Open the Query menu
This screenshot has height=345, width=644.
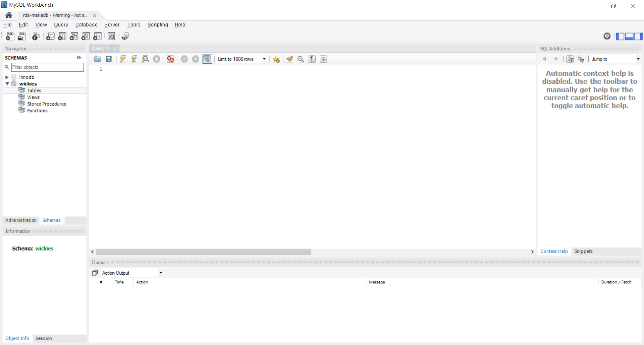click(61, 25)
